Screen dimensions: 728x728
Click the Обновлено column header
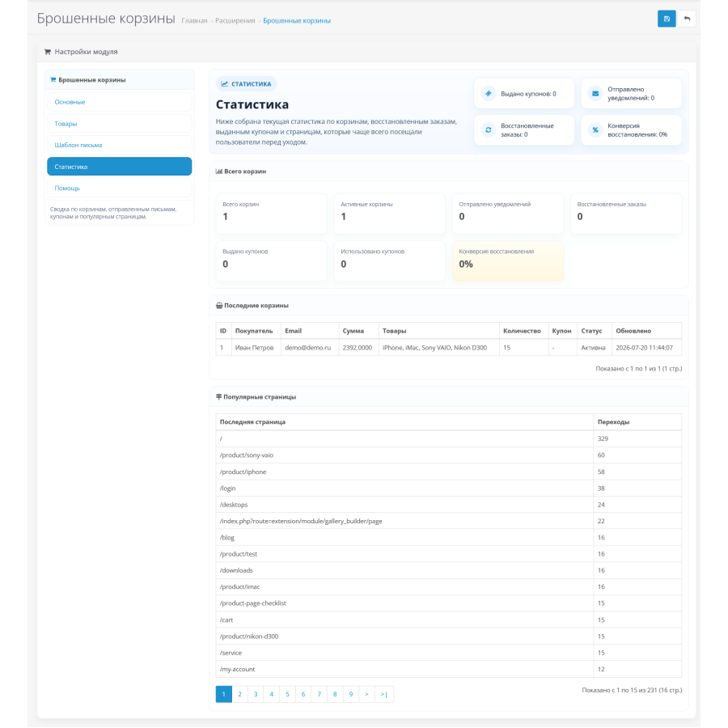647,331
